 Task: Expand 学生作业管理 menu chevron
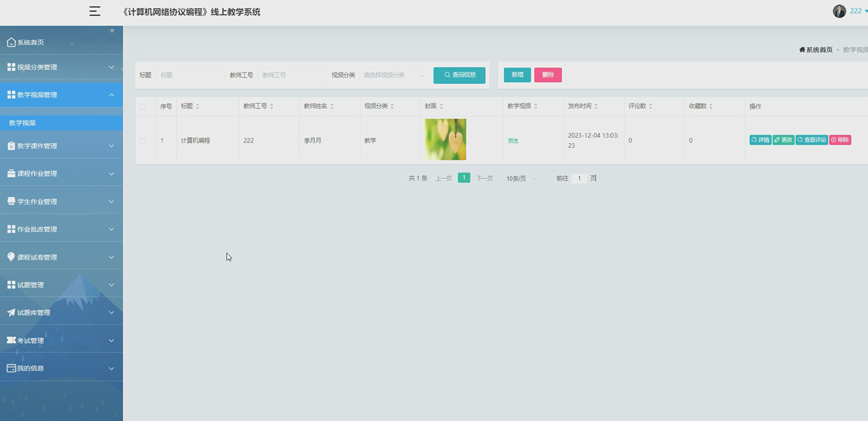111,201
